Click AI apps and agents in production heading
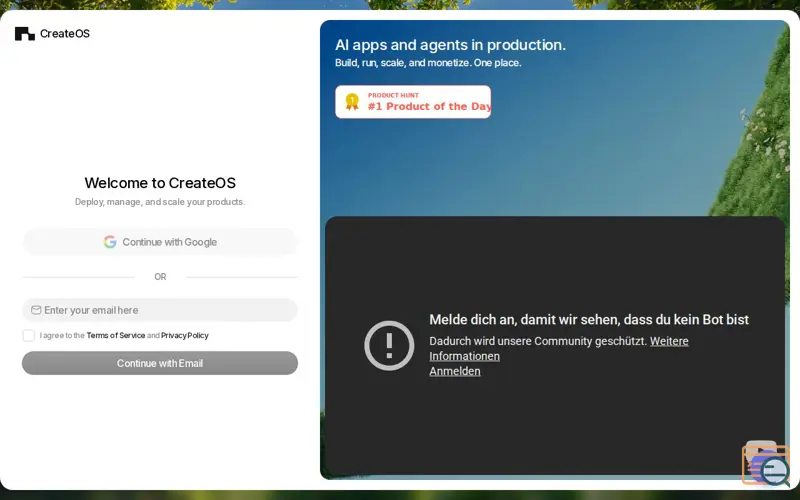 tap(450, 45)
